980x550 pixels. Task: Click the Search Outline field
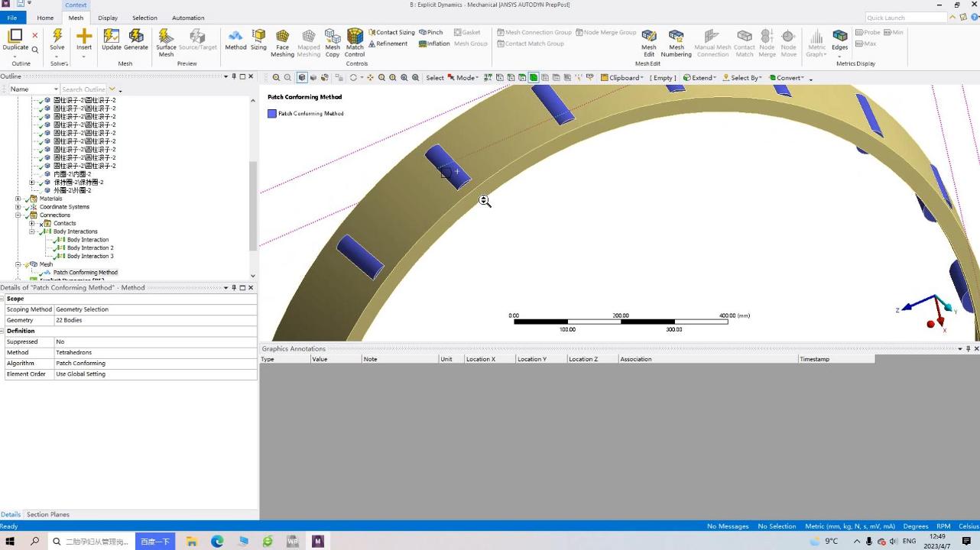click(x=84, y=89)
